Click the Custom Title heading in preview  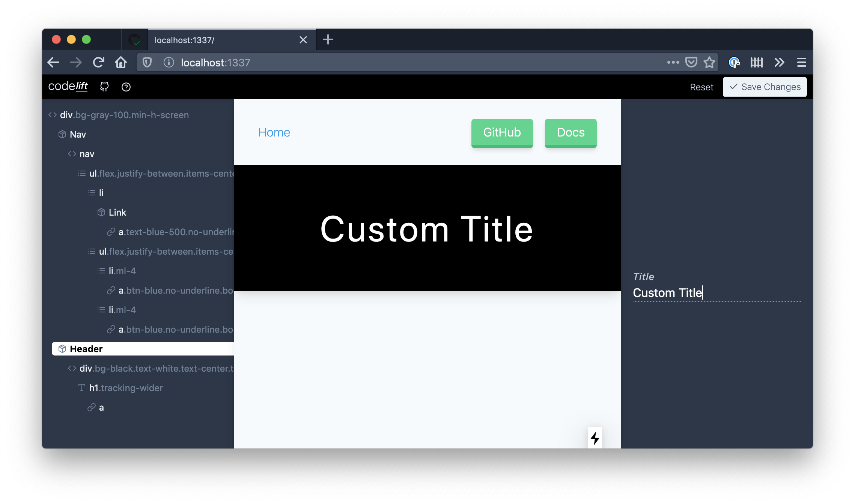point(427,229)
